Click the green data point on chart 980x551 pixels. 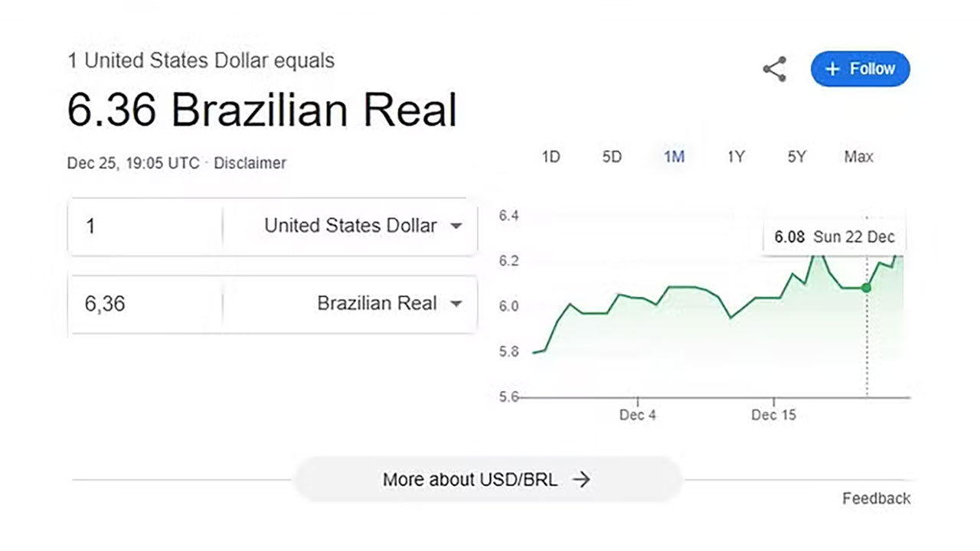(866, 288)
